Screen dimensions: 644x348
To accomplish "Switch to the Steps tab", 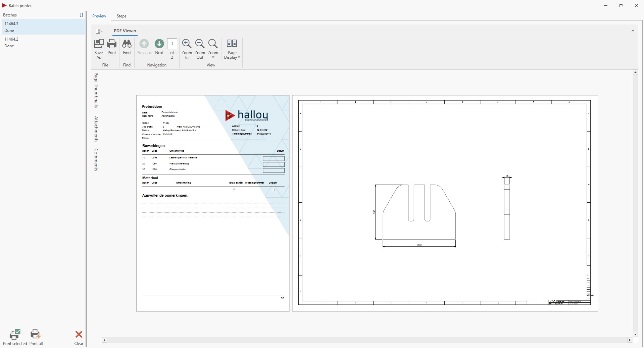I will click(x=121, y=16).
